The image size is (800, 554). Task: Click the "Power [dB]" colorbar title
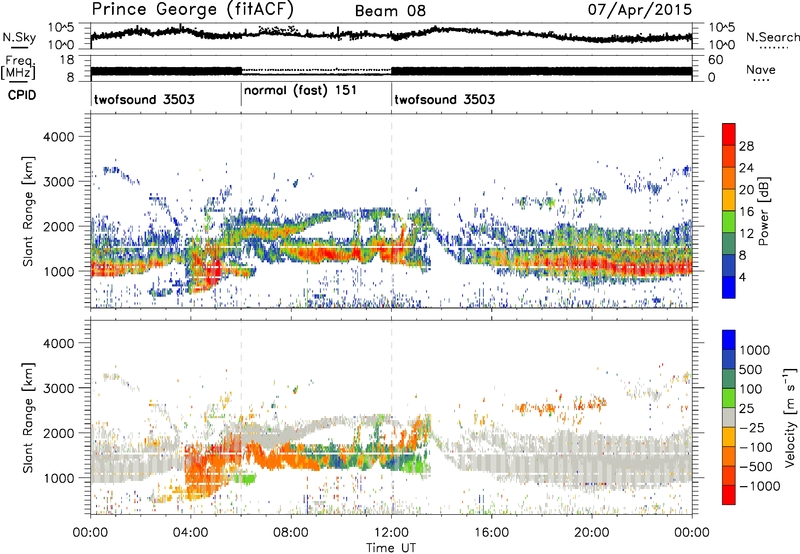coord(763,211)
